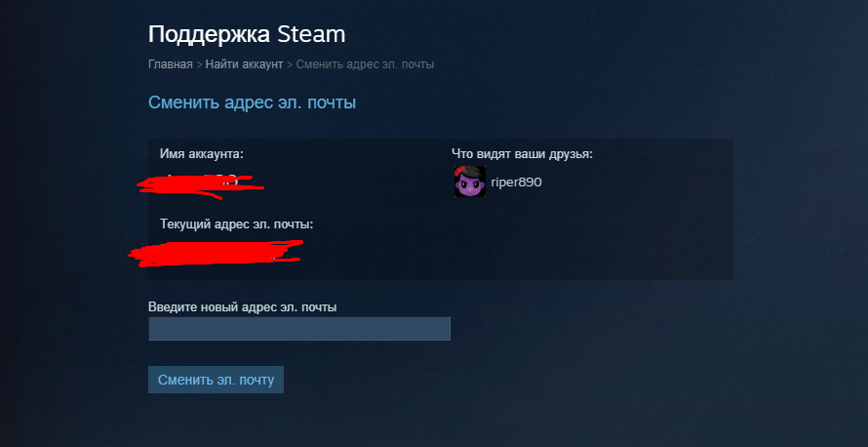Screen dimensions: 868x447
Task: Click the red-scribbled current email address
Action: click(216, 253)
